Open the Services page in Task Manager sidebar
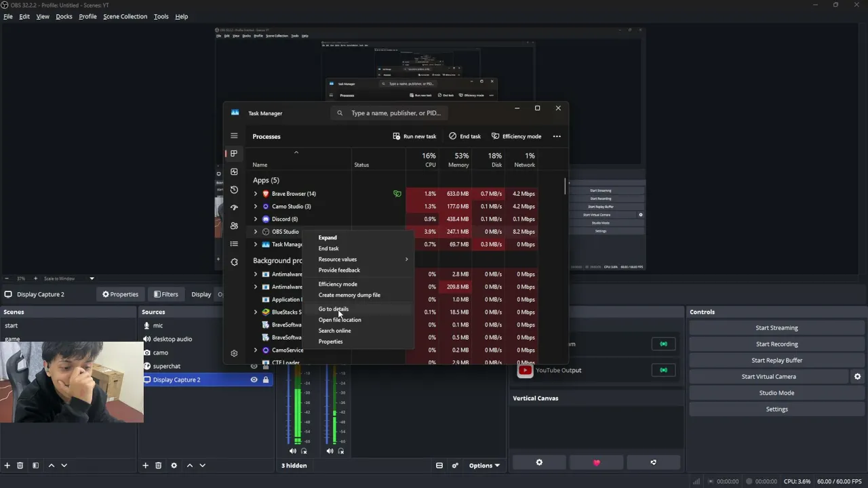868x488 pixels. (x=234, y=262)
